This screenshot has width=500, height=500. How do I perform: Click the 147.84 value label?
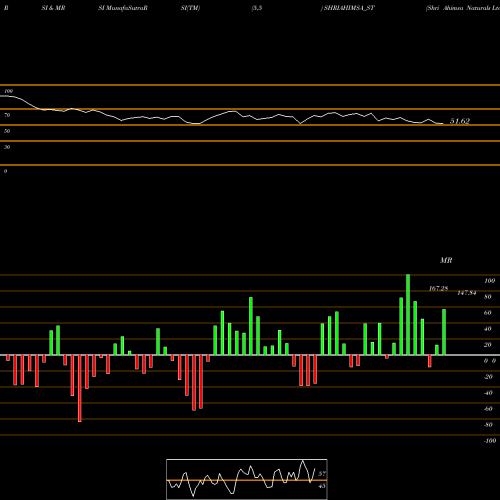point(467,293)
